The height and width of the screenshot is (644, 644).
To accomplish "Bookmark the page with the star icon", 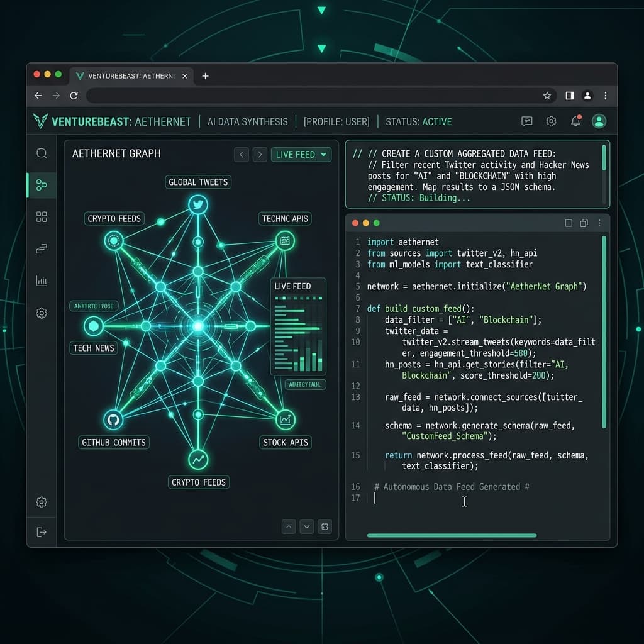I will [x=547, y=96].
